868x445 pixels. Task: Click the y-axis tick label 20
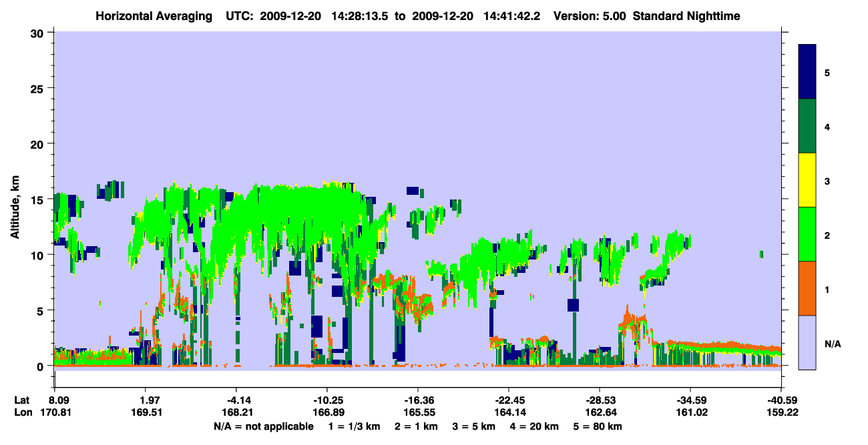[x=39, y=143]
